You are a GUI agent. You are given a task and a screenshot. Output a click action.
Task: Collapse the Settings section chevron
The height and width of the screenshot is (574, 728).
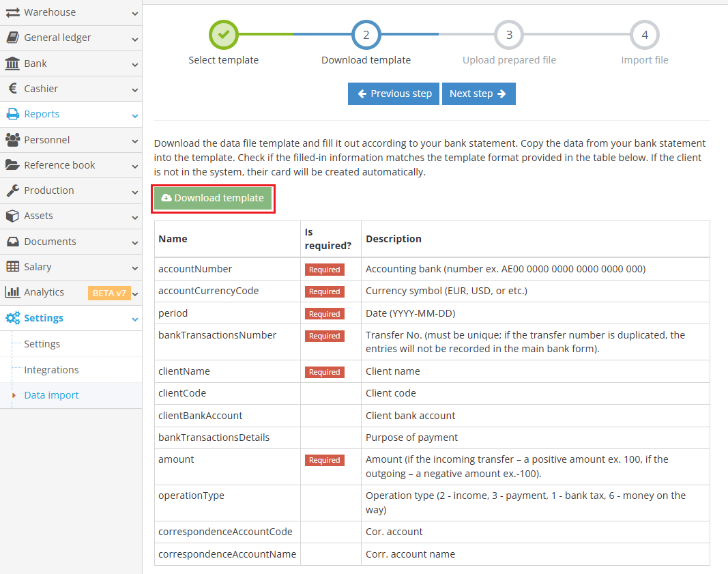[x=135, y=319]
